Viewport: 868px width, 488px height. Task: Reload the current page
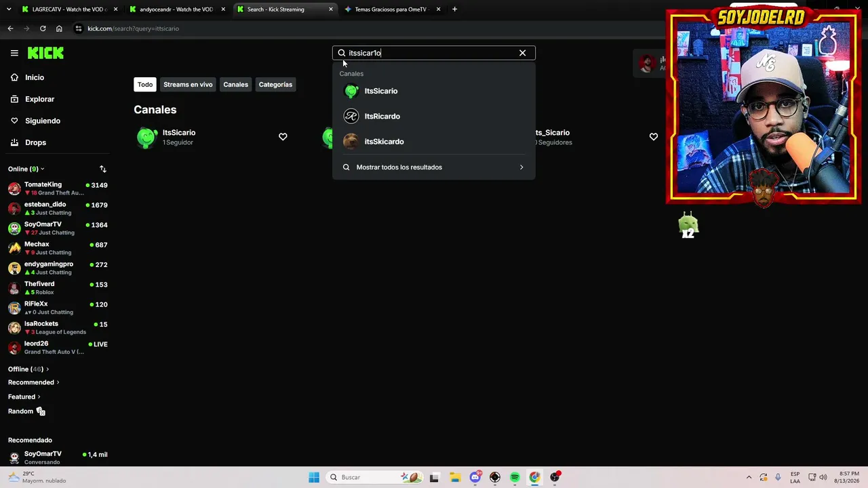pyautogui.click(x=43, y=28)
